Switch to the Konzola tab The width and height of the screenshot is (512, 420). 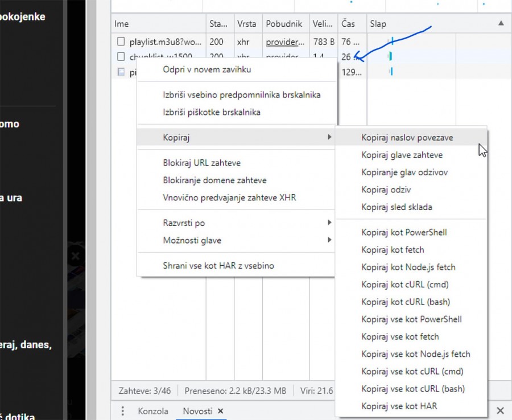point(153,411)
